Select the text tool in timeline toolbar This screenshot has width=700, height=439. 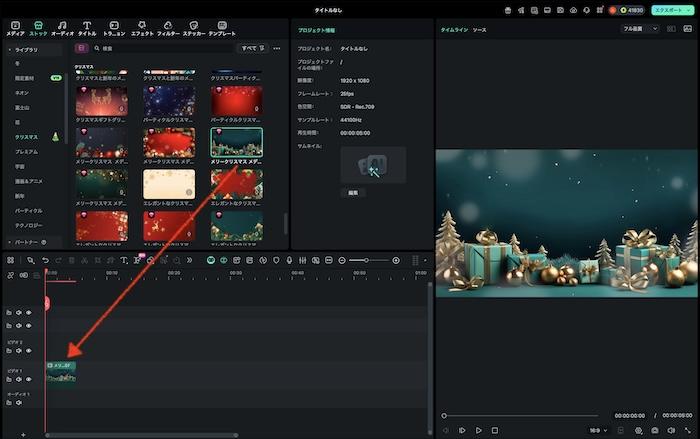tap(123, 260)
